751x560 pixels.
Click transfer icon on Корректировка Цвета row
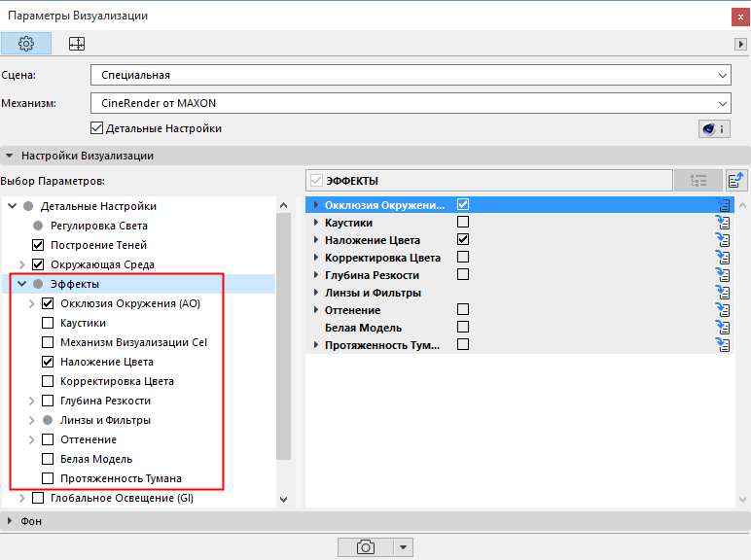723,258
